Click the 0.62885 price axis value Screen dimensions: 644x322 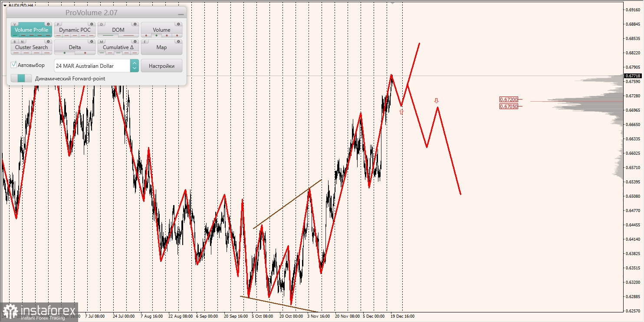point(633,296)
